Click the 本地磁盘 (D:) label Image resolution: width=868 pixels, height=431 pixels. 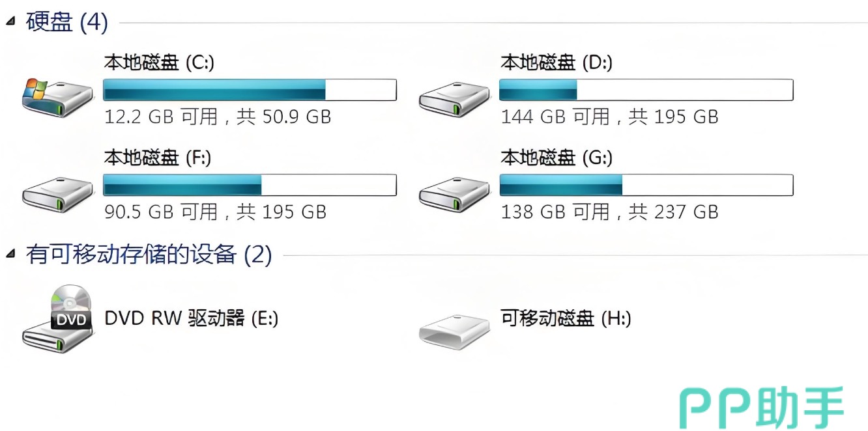[557, 63]
